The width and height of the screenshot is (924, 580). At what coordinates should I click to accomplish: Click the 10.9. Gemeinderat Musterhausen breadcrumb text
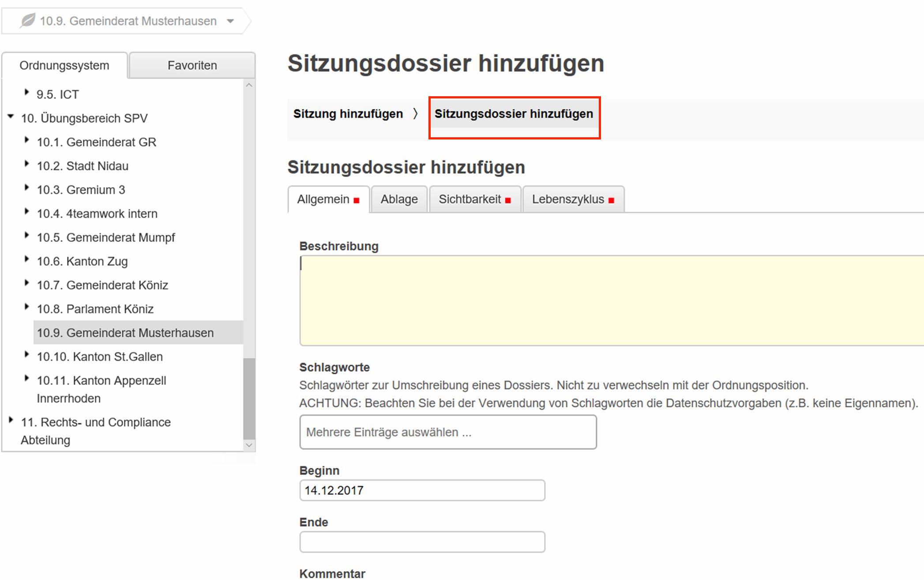(x=128, y=21)
